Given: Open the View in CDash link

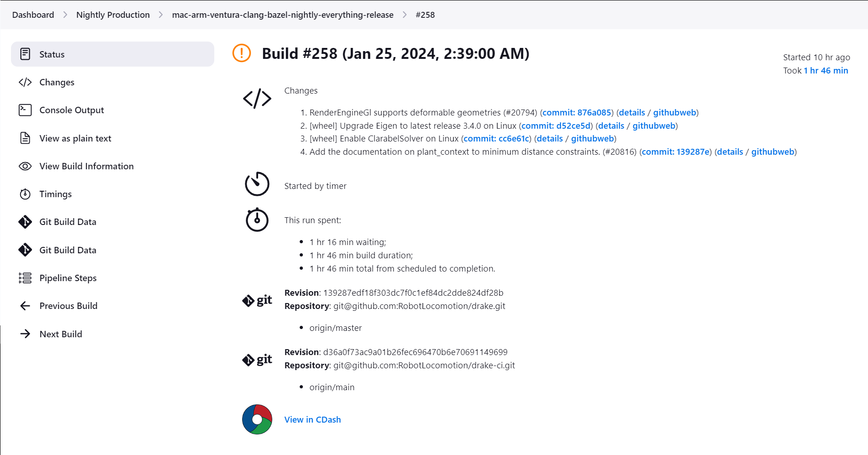Looking at the screenshot, I should (312, 419).
